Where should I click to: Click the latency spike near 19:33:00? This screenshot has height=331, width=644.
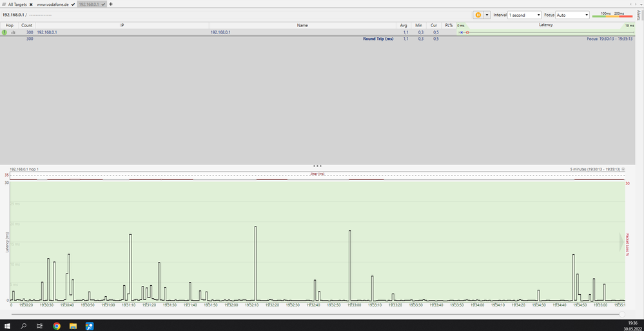tap(350, 265)
